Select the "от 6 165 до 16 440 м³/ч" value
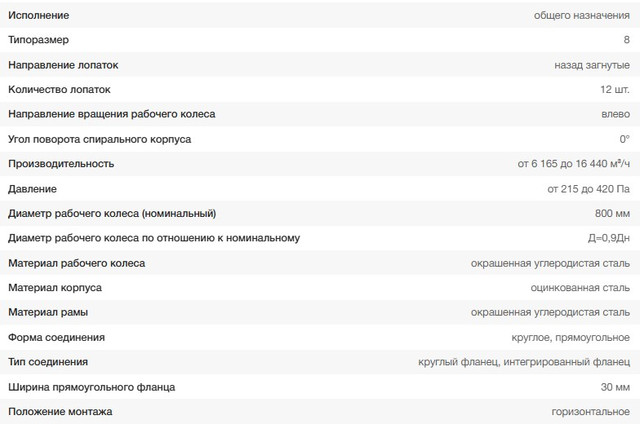640x433 pixels. pyautogui.click(x=574, y=164)
